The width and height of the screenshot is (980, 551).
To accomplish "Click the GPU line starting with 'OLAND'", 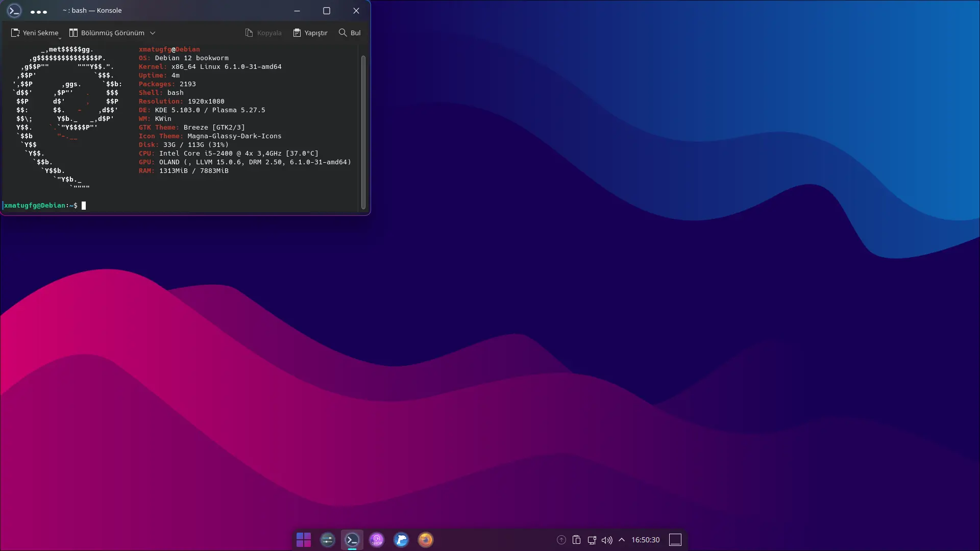I will pos(255,162).
